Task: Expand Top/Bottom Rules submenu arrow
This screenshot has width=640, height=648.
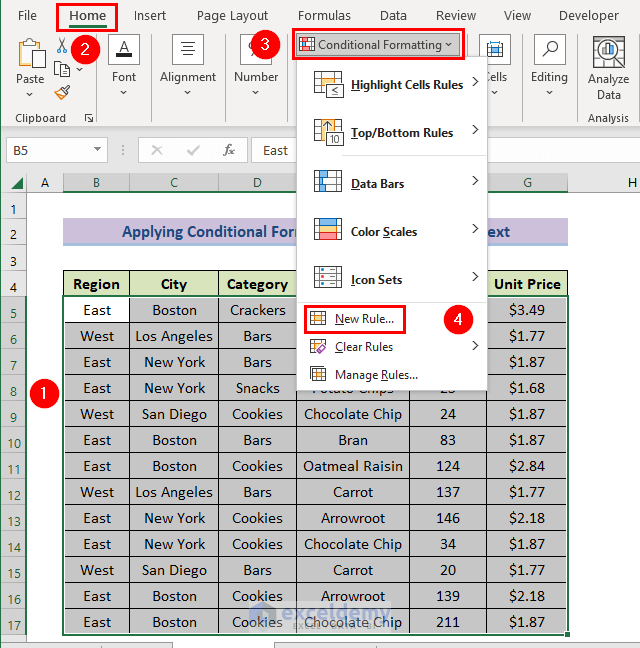Action: tap(475, 130)
